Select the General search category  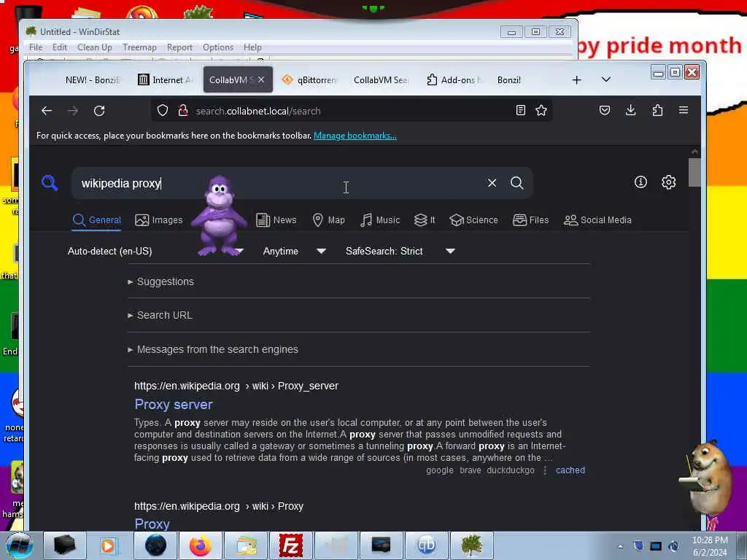coord(97,220)
